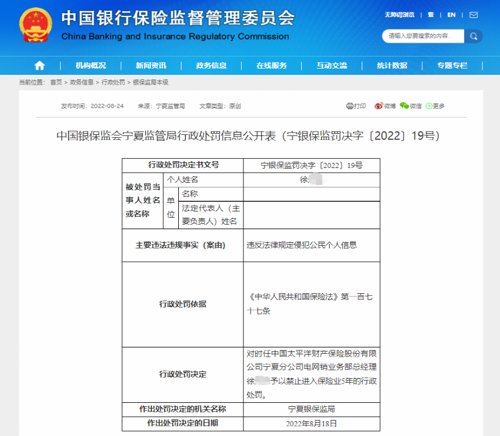Click the article type text 文章类型

pyautogui.click(x=213, y=106)
